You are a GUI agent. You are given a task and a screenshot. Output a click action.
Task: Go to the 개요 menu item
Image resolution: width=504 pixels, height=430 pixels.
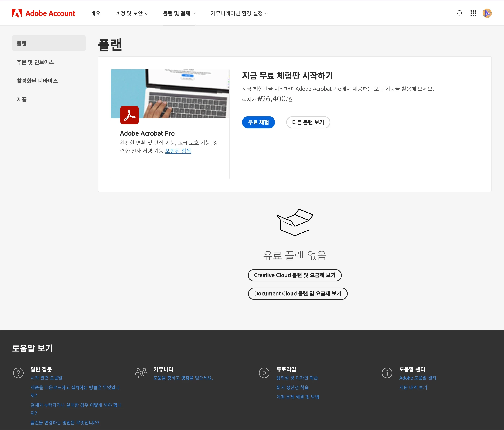click(95, 13)
